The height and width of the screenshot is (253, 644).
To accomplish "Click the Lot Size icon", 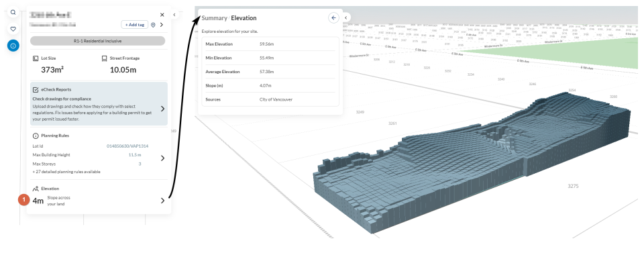I will 36,58.
